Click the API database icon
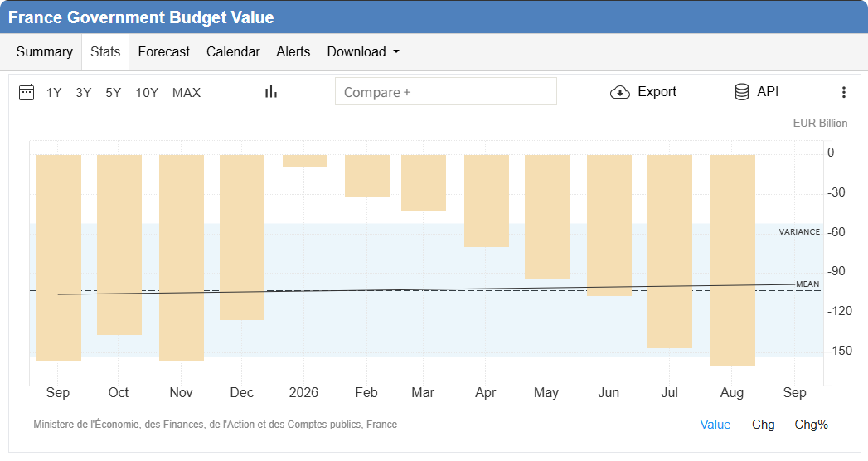Image resolution: width=868 pixels, height=461 pixels. point(742,92)
